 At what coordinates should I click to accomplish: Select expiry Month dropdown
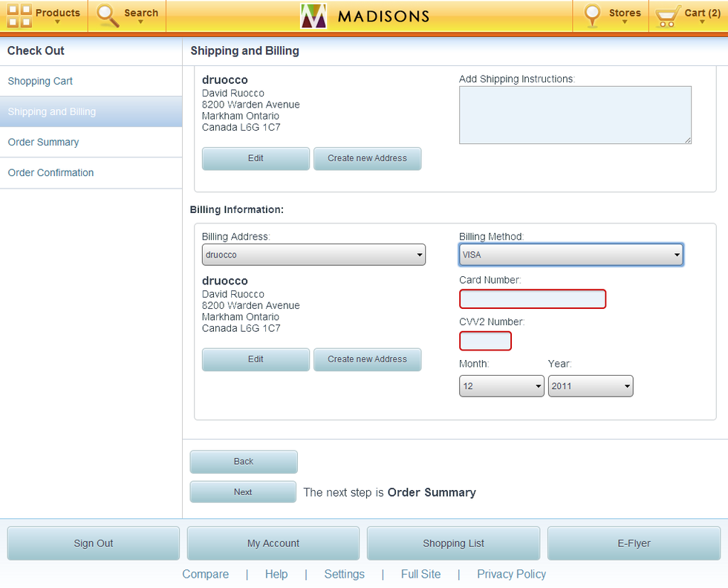pyautogui.click(x=501, y=386)
